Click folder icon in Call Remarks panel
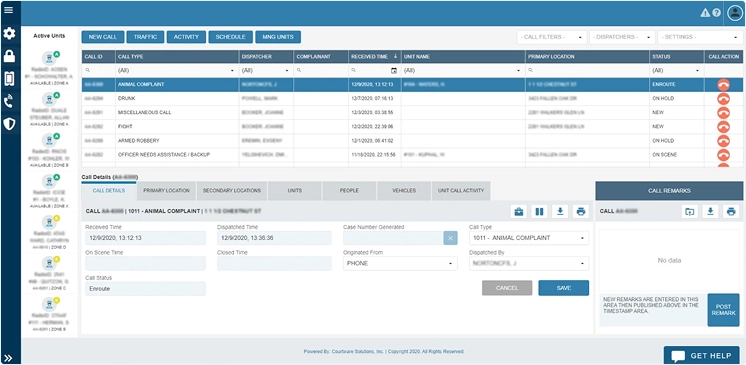Screen dimensions: 746x365 point(689,212)
